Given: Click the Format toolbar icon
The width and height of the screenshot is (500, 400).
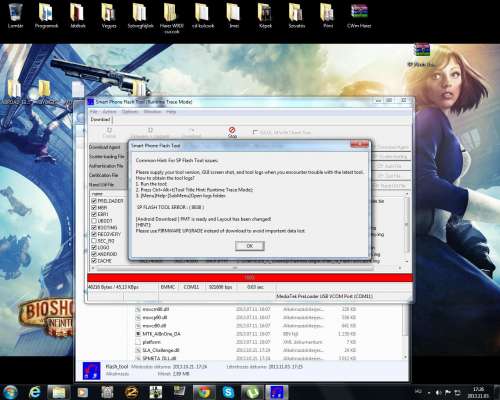Looking at the screenshot, I should pyautogui.click(x=109, y=132).
